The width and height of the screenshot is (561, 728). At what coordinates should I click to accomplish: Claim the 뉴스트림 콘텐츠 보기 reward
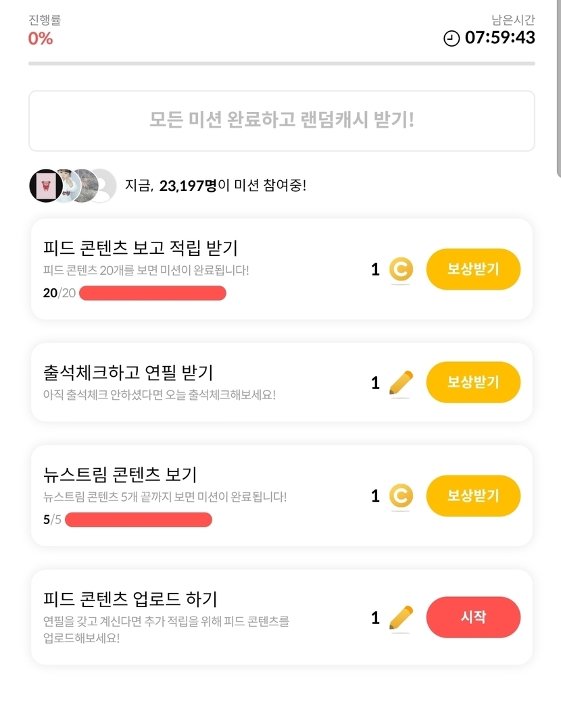[473, 496]
